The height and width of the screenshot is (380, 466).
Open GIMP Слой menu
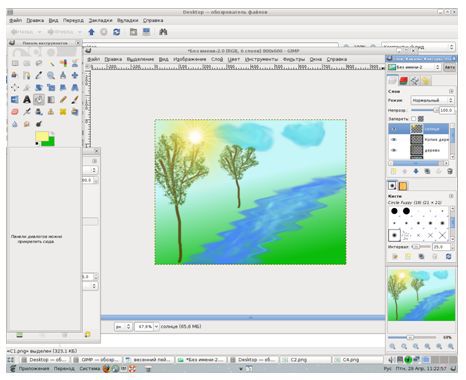[217, 59]
